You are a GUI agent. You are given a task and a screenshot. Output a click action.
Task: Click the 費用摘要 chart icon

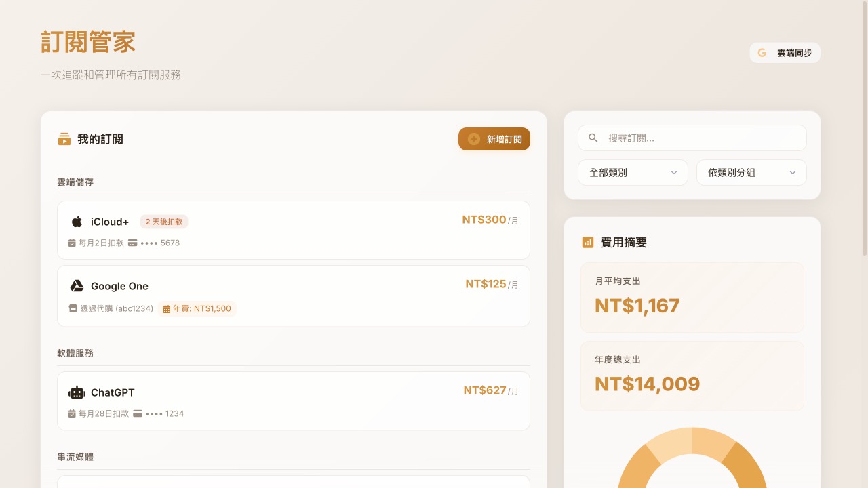point(588,242)
